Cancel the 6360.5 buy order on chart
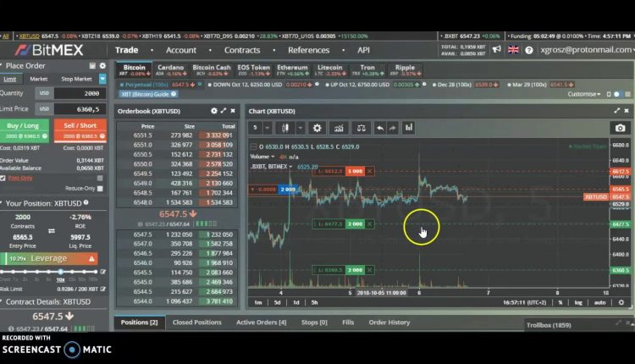Viewport: 635px width, 364px height. point(369,270)
